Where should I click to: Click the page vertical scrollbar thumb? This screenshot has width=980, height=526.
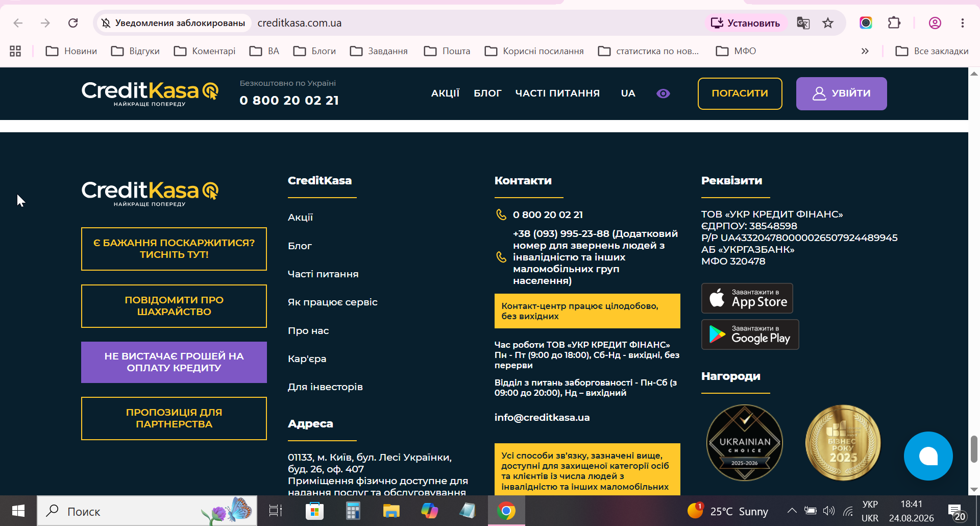[x=974, y=449]
